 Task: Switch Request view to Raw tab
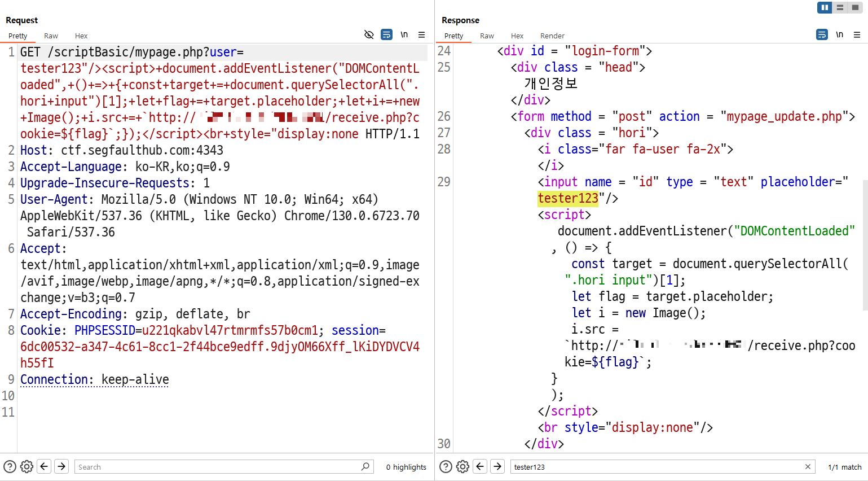(x=51, y=36)
